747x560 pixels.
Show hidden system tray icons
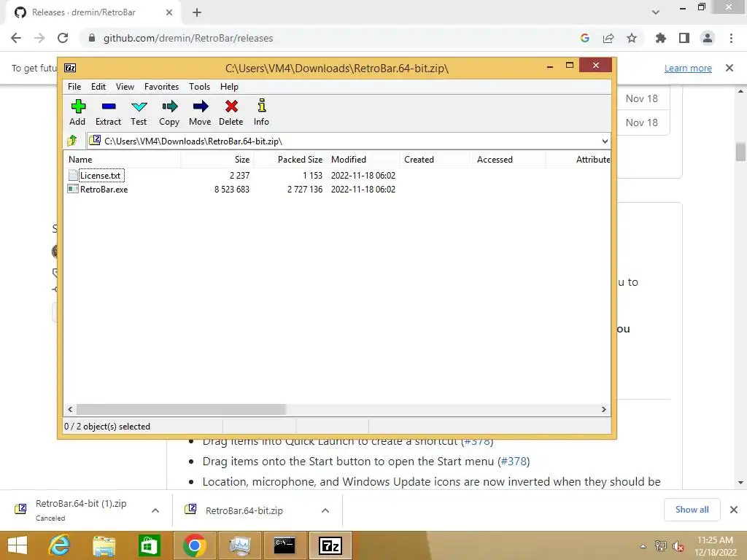[x=643, y=546]
